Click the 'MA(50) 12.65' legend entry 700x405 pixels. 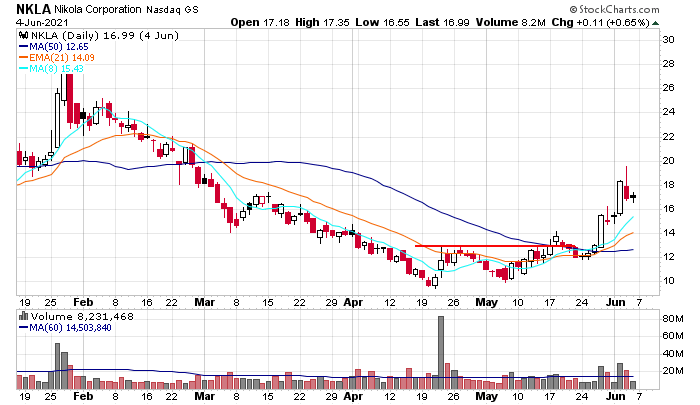point(58,46)
